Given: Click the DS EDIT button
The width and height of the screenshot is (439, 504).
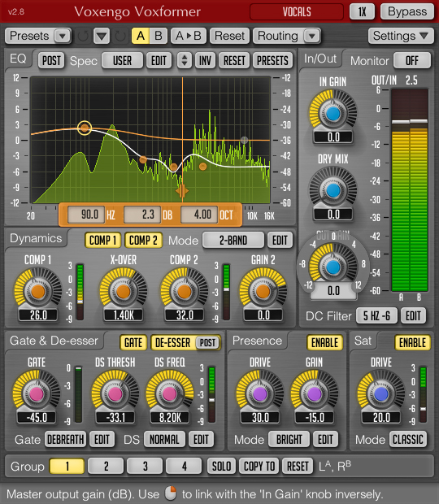Looking at the screenshot, I should pos(201,440).
